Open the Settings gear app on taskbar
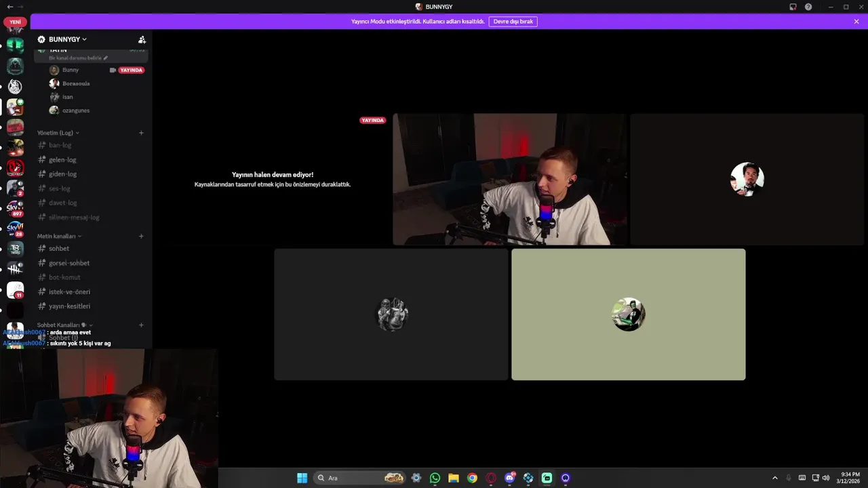Viewport: 868px width, 488px height. [416, 478]
